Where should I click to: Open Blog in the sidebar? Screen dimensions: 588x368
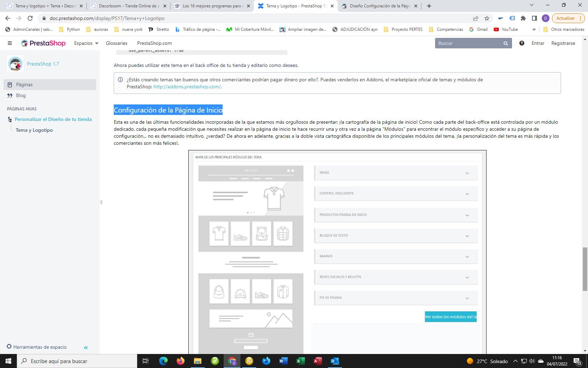[50, 95]
